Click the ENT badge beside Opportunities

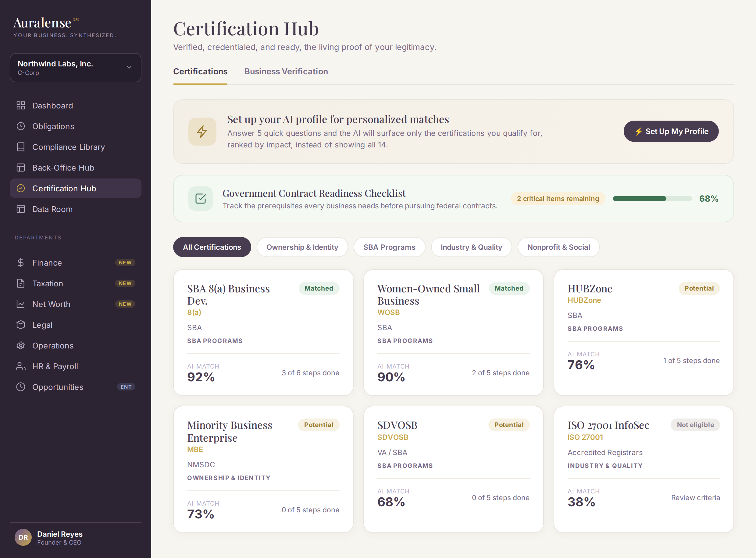pyautogui.click(x=126, y=387)
